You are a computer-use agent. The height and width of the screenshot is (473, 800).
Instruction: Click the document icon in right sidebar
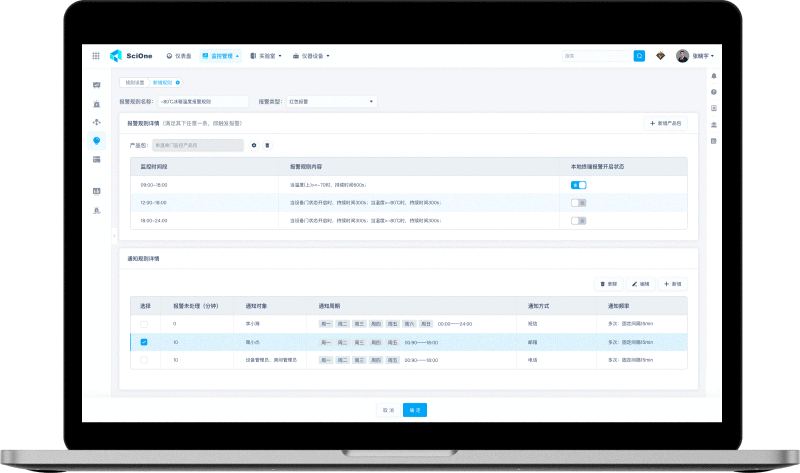click(714, 141)
